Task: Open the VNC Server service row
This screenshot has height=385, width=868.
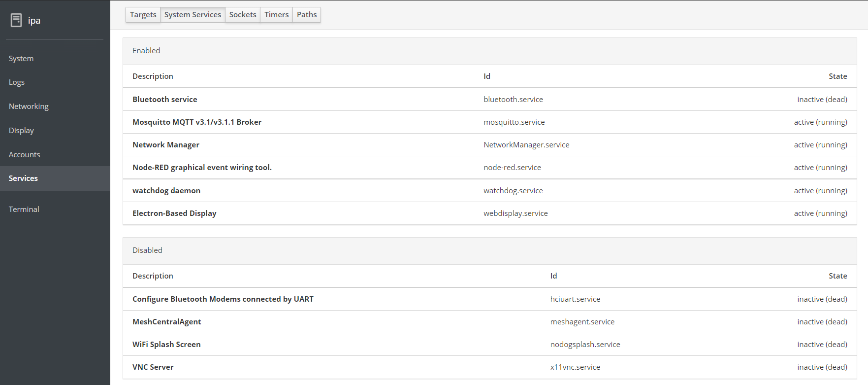Action: (x=153, y=367)
